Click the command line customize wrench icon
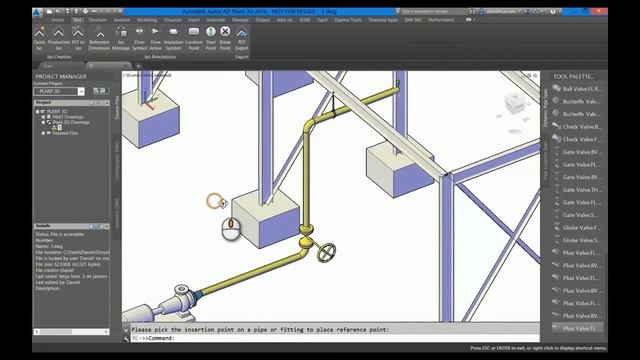 pyautogui.click(x=126, y=339)
